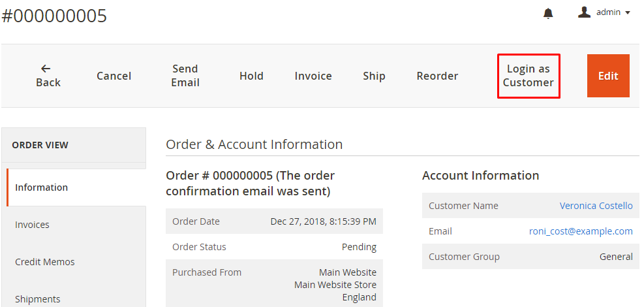Screen dimensions: 644x307
Task: Click the roni_cost@example.com email link
Action: click(x=581, y=231)
